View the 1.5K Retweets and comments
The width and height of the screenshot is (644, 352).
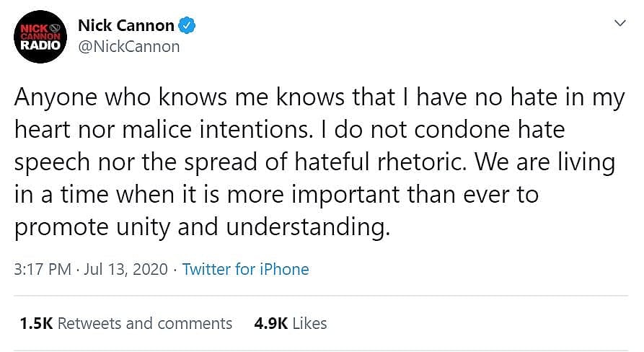click(x=126, y=323)
